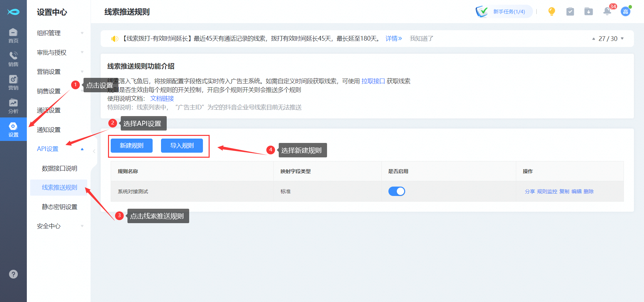Open 静态密钥设置 submenu item
This screenshot has width=644, height=302.
[x=59, y=207]
